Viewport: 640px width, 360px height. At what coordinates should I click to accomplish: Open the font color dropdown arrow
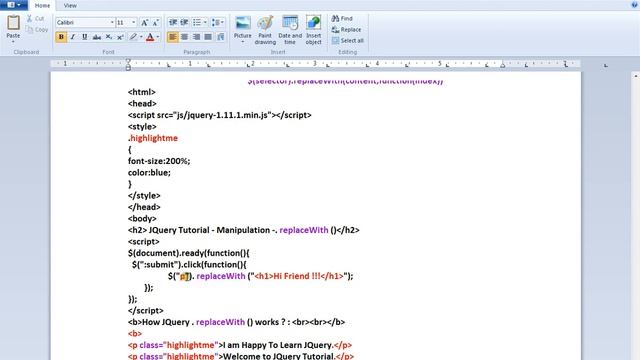point(158,37)
